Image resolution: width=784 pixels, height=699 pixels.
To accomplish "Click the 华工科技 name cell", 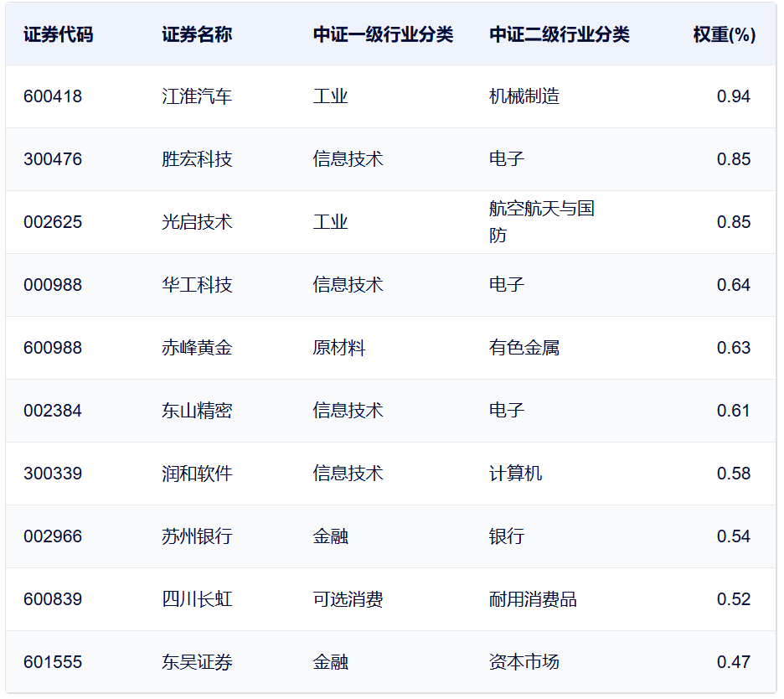I will 197,285.
